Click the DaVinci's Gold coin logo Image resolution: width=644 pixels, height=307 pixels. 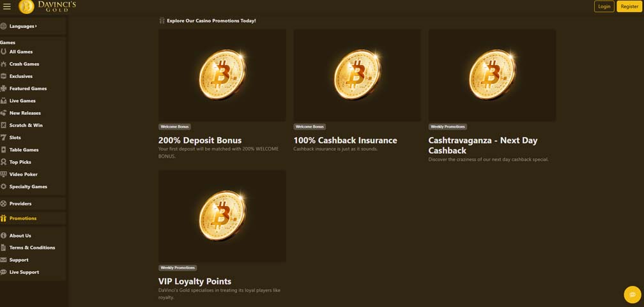pyautogui.click(x=26, y=6)
